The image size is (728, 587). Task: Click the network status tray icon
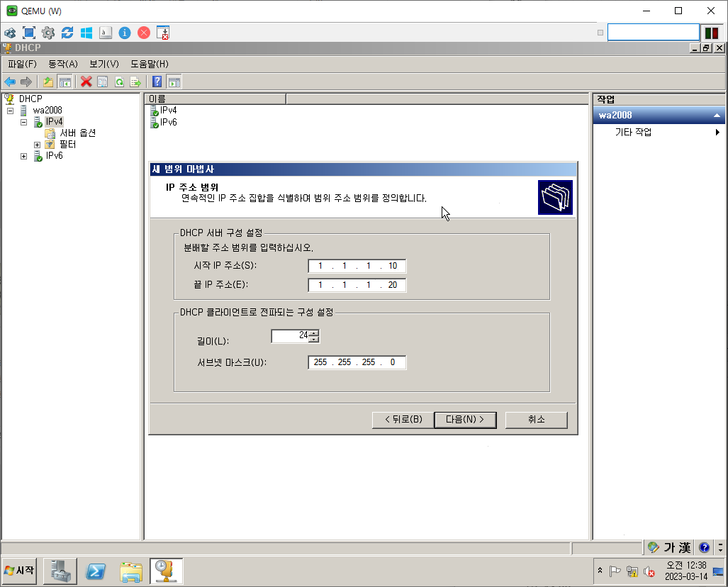[x=632, y=571]
